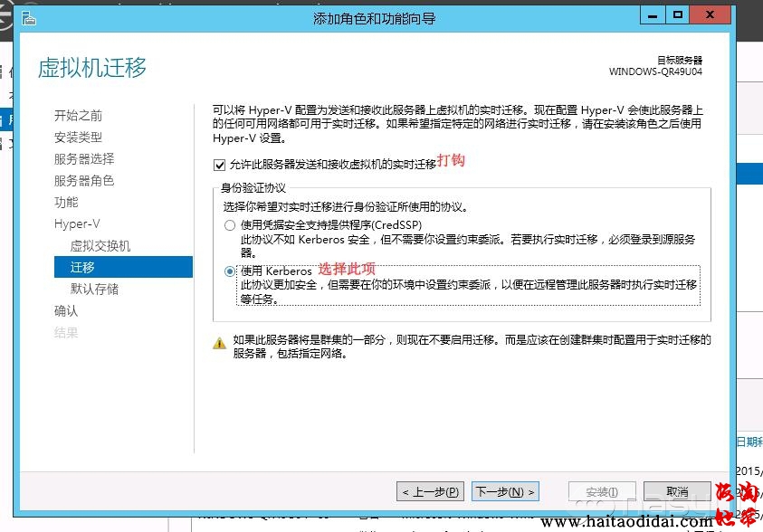Click the 上一步(P) back button
Screen dimensions: 763x532
click(x=430, y=492)
